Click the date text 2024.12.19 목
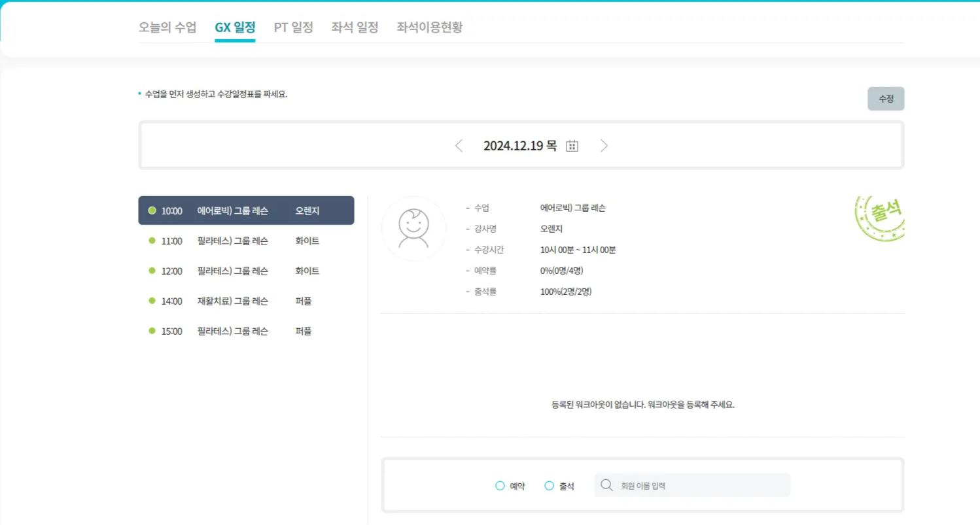980x525 pixels. coord(520,146)
